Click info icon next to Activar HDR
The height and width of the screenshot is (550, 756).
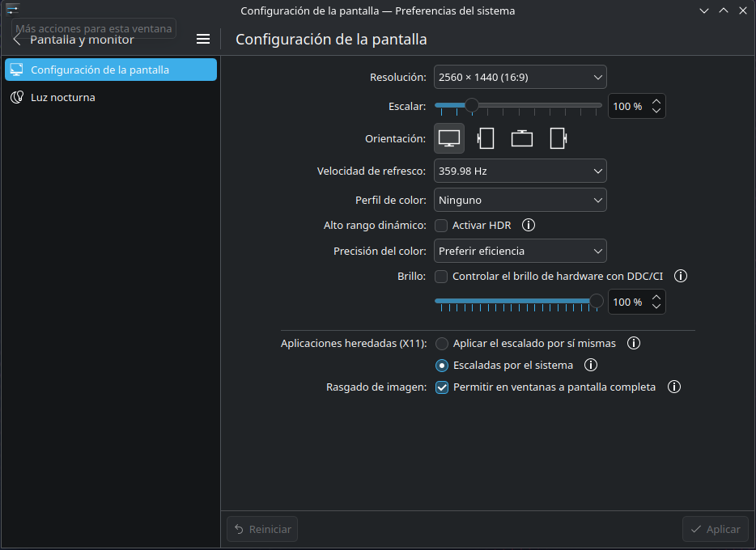[529, 225]
